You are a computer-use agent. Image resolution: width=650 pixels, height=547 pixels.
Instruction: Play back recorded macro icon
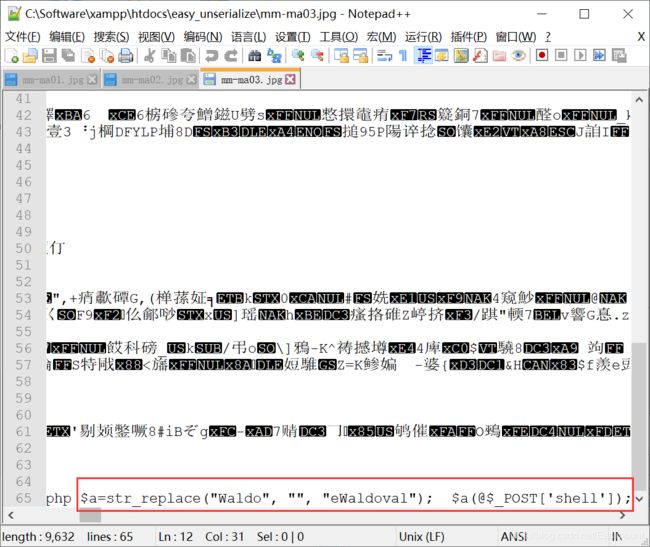coord(580,56)
